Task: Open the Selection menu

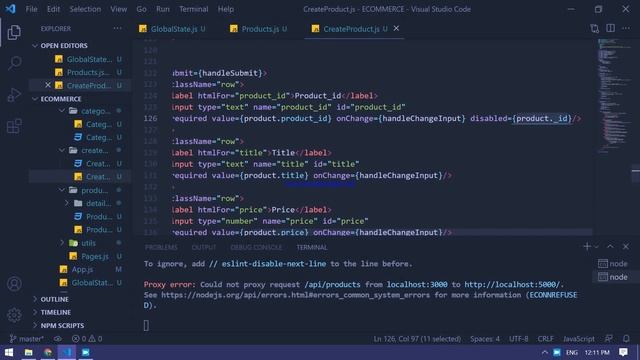Action: pyautogui.click(x=85, y=9)
